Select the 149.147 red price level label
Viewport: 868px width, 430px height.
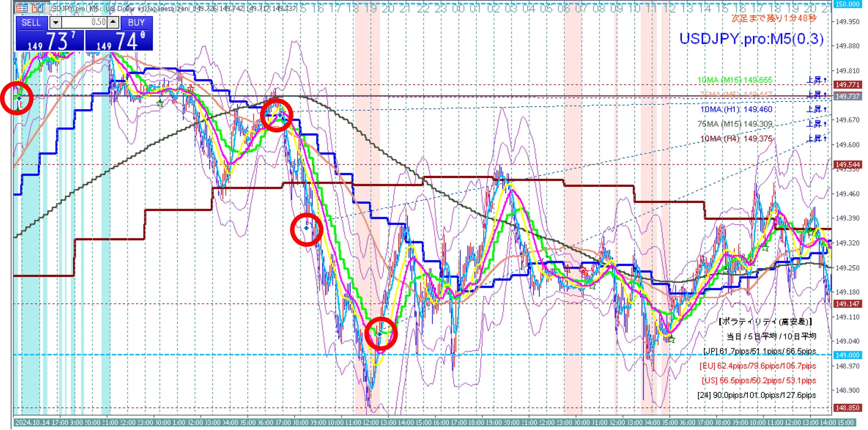point(847,304)
